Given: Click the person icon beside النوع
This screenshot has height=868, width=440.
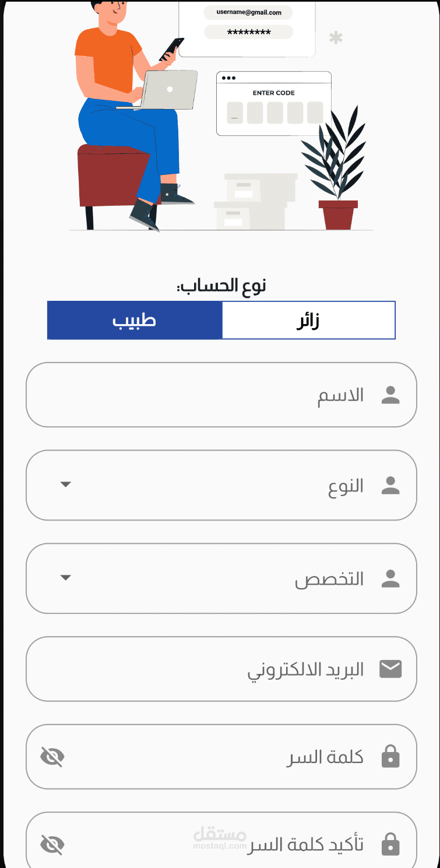Looking at the screenshot, I should point(390,485).
